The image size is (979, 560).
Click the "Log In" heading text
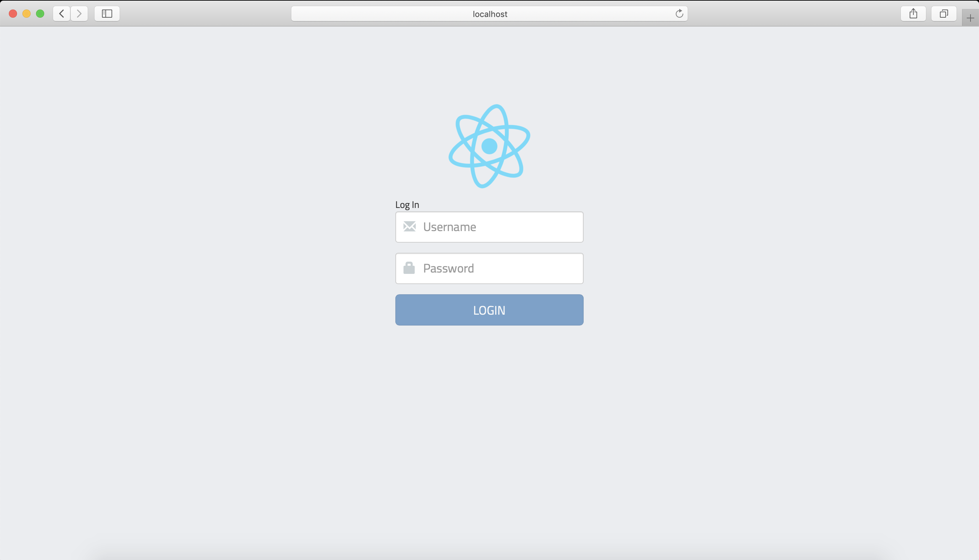[407, 205]
